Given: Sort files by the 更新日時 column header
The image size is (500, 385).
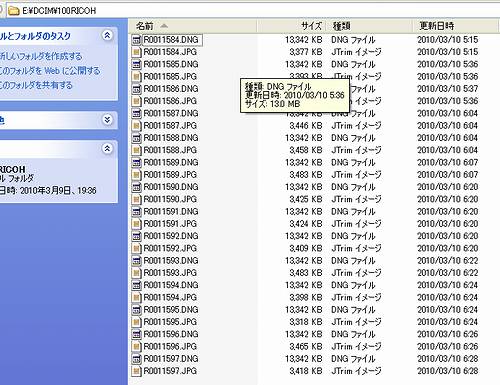Looking at the screenshot, I should (455, 26).
